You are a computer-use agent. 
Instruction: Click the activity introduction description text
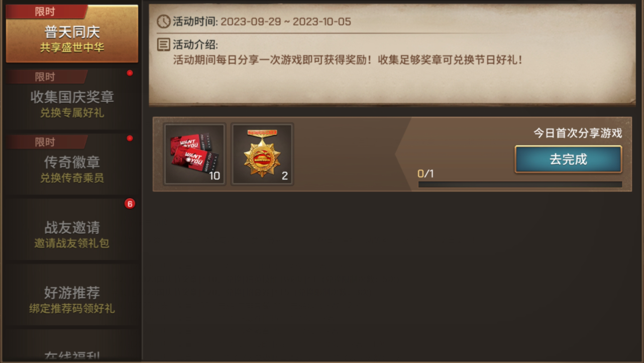tap(348, 60)
